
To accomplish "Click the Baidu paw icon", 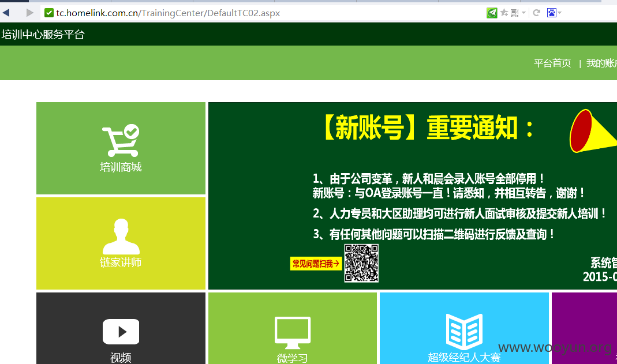I will (552, 13).
